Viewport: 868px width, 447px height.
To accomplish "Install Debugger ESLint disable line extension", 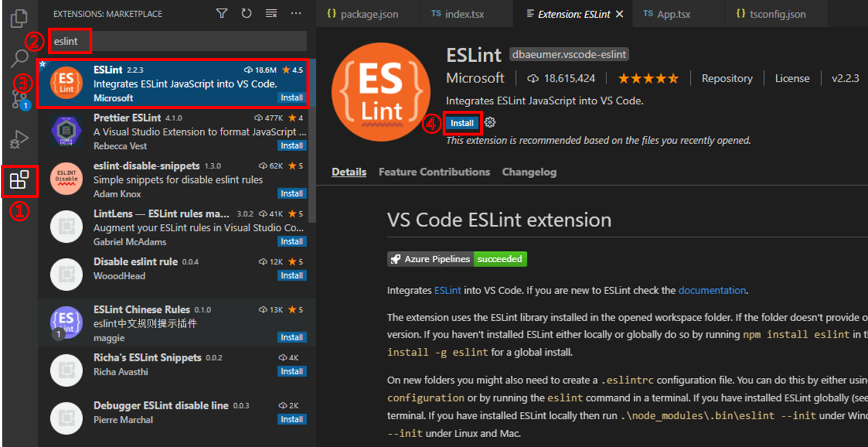I will click(292, 419).
